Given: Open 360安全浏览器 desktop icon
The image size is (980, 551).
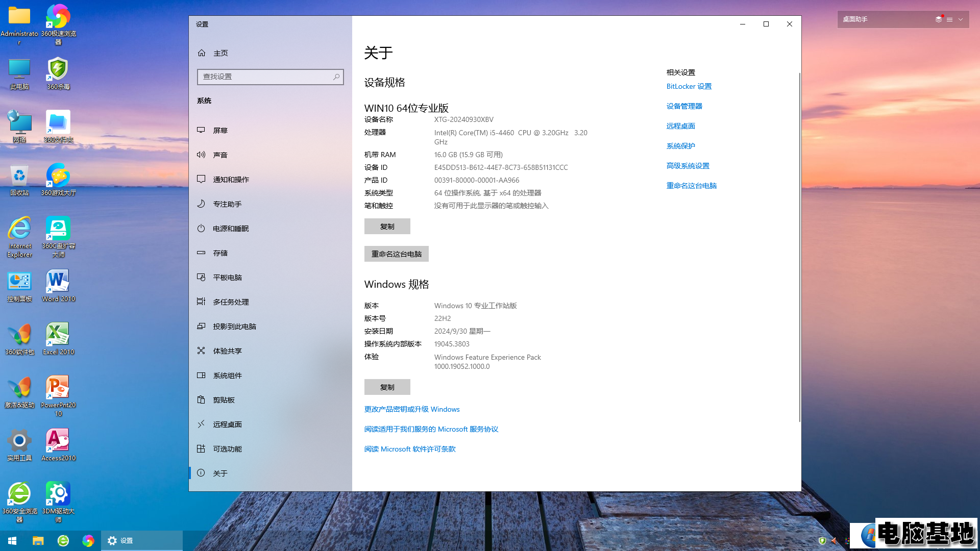Looking at the screenshot, I should coord(19,503).
